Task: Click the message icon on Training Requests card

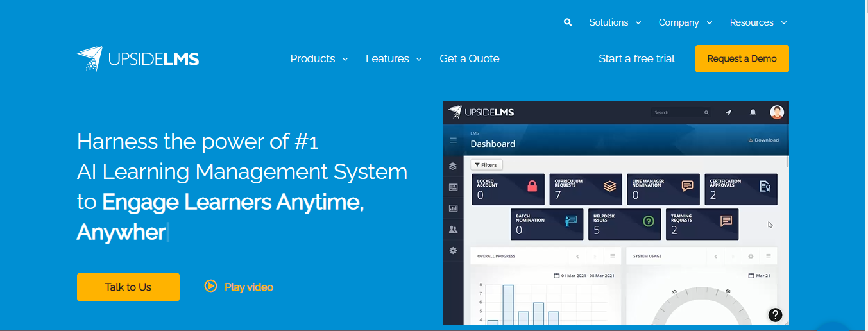Action: pyautogui.click(x=726, y=221)
